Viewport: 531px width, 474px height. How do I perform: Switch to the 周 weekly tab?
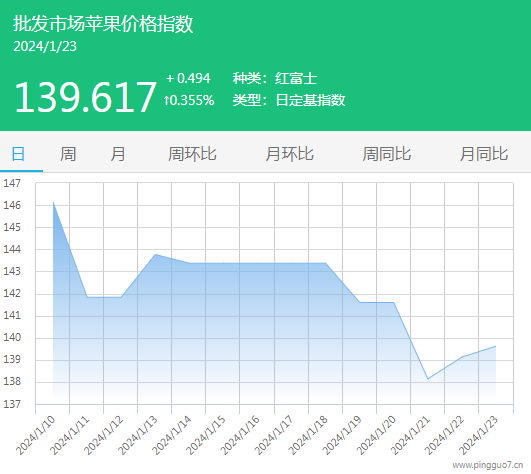[x=68, y=154]
